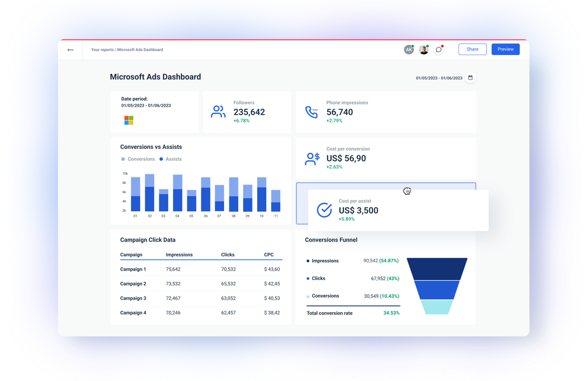
Task: Click the back arrow in the top bar
Action: 71,49
